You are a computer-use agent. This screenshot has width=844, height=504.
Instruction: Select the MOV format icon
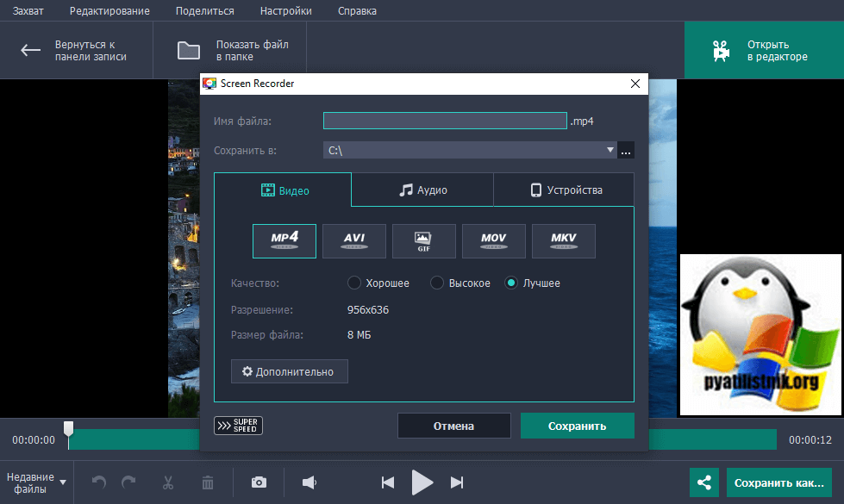(x=493, y=240)
